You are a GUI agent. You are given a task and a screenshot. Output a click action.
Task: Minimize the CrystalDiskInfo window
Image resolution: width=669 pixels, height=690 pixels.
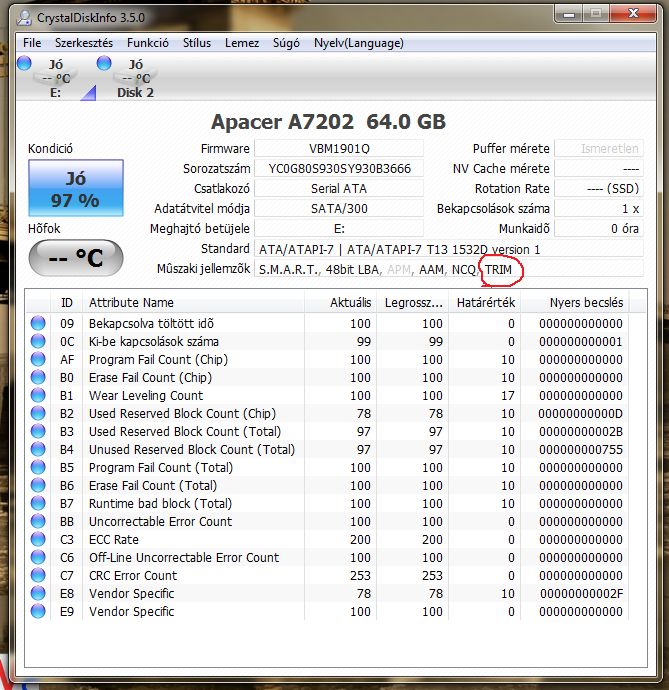569,15
